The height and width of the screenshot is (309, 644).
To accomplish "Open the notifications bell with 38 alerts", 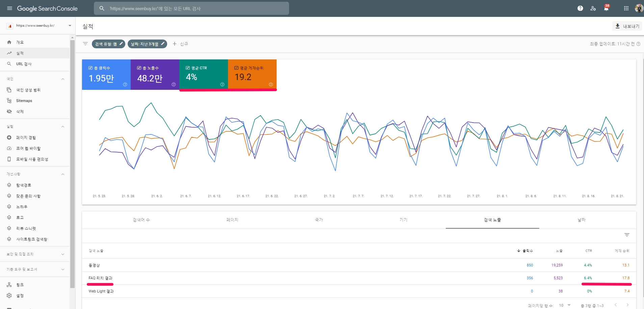I will [606, 8].
